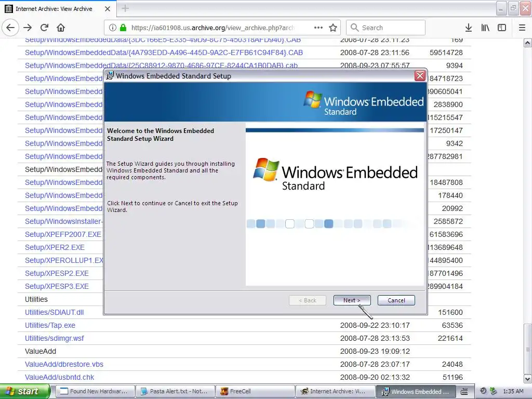This screenshot has width=532, height=399.
Task: Toggle the sidebar icon
Action: click(x=502, y=28)
